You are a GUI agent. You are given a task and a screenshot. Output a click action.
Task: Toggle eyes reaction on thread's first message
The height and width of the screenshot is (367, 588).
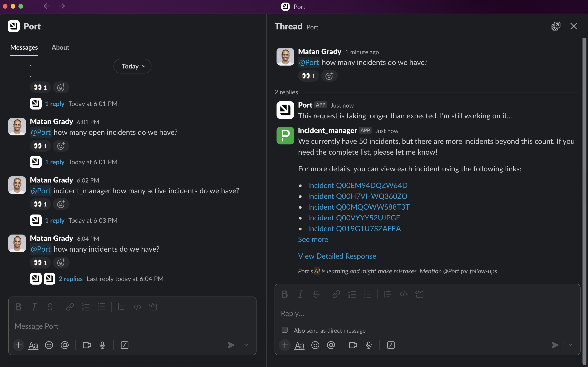(x=308, y=76)
